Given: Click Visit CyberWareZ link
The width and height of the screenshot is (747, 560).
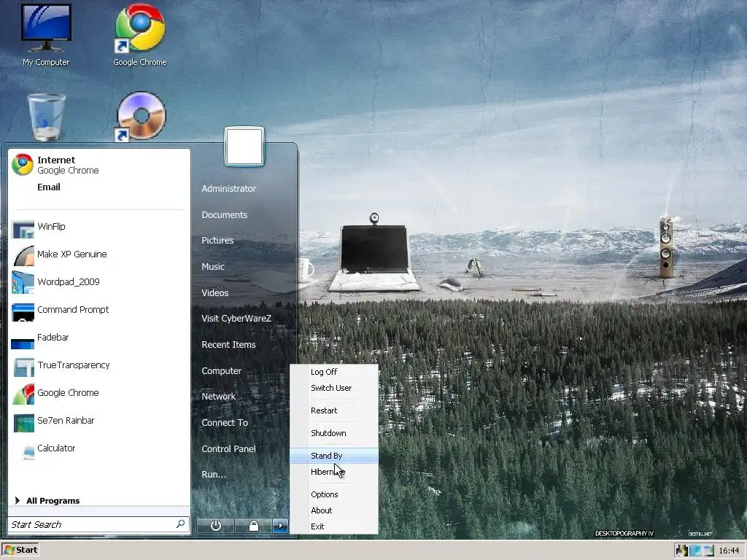Looking at the screenshot, I should (236, 319).
